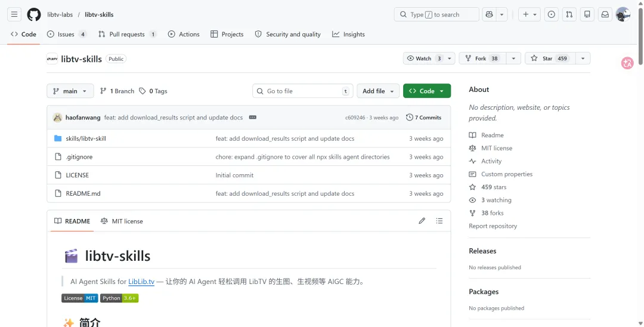This screenshot has height=327, width=644.
Task: Edit README with the pencil icon
Action: (422, 221)
